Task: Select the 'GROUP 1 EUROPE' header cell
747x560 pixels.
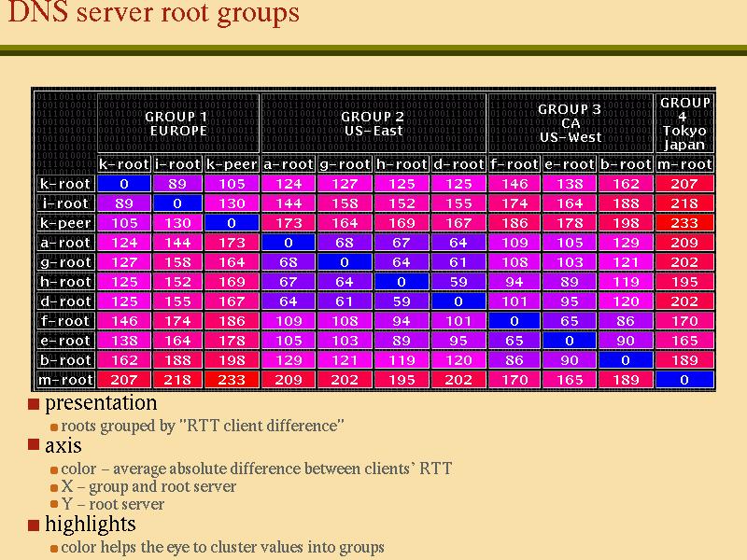Action: pos(178,123)
